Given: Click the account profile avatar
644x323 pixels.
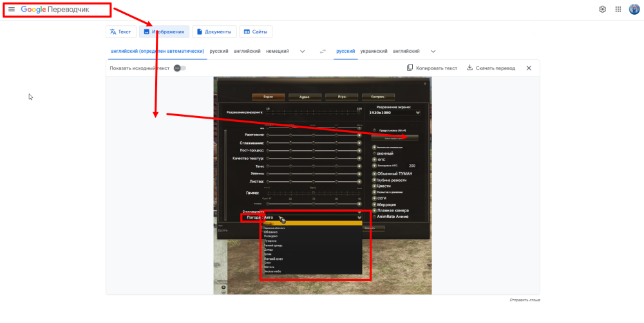Looking at the screenshot, I should pyautogui.click(x=634, y=10).
